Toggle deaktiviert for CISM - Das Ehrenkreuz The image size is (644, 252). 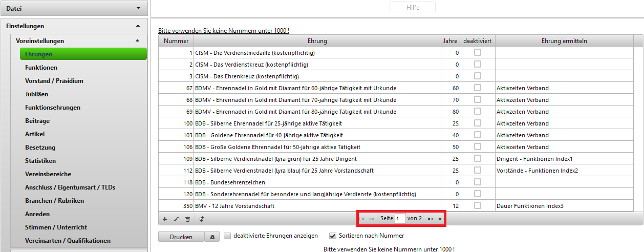[477, 76]
